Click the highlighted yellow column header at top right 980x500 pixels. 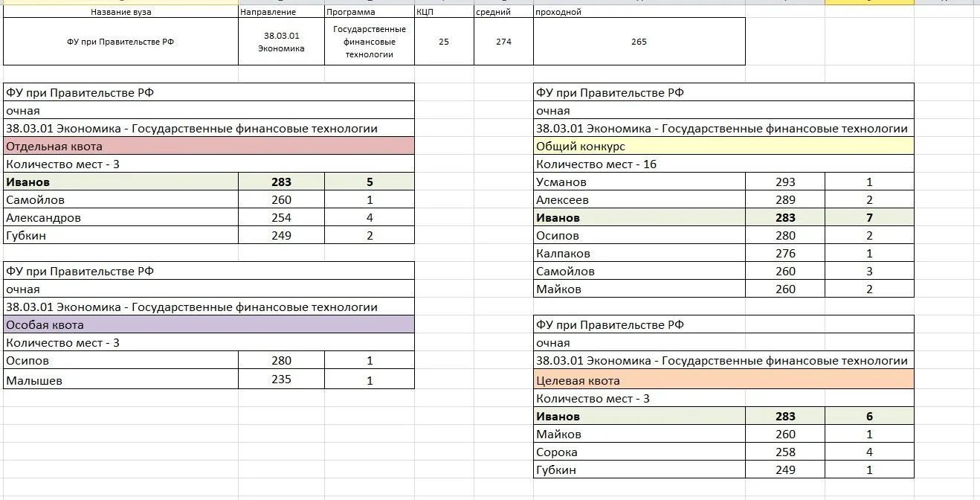tap(869, 2)
